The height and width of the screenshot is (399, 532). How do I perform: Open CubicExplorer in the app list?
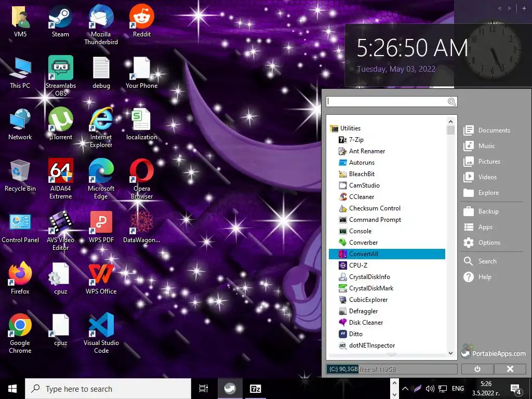363,300
